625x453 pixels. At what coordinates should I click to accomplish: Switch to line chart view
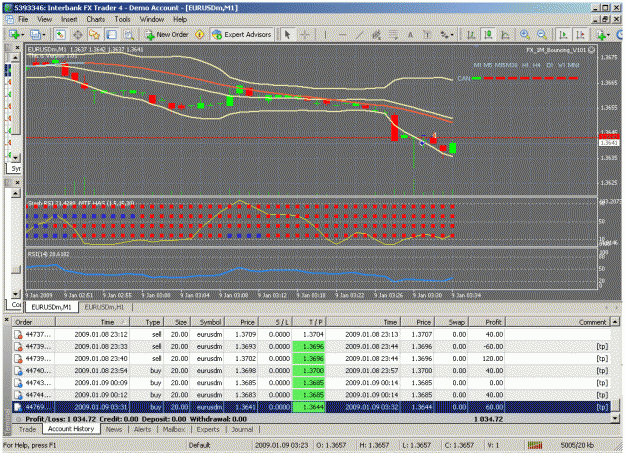[x=505, y=35]
